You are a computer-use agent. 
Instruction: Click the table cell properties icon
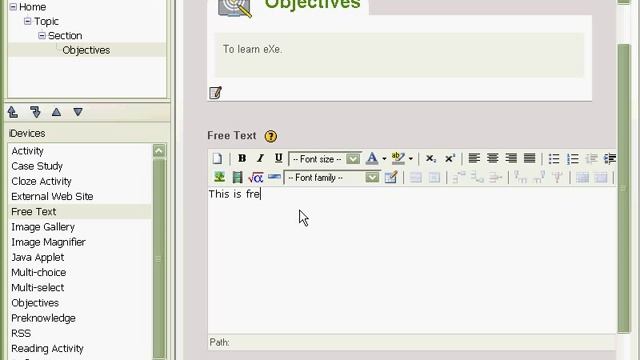434,177
